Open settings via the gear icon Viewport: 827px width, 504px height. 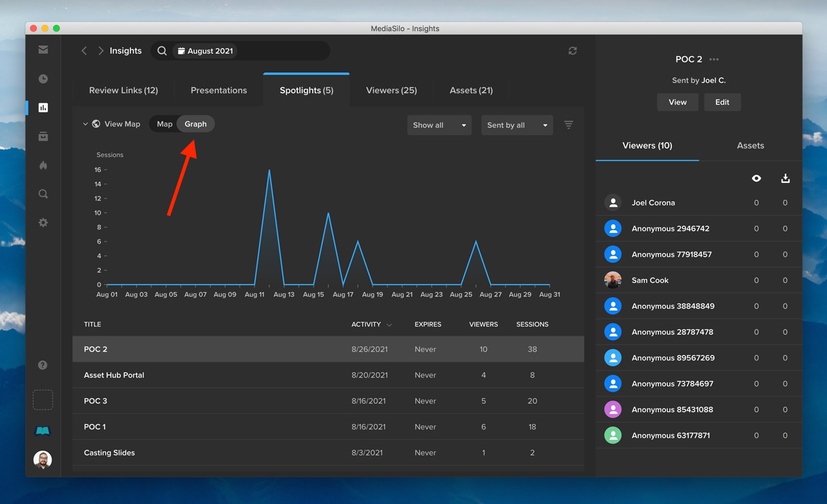tap(43, 222)
